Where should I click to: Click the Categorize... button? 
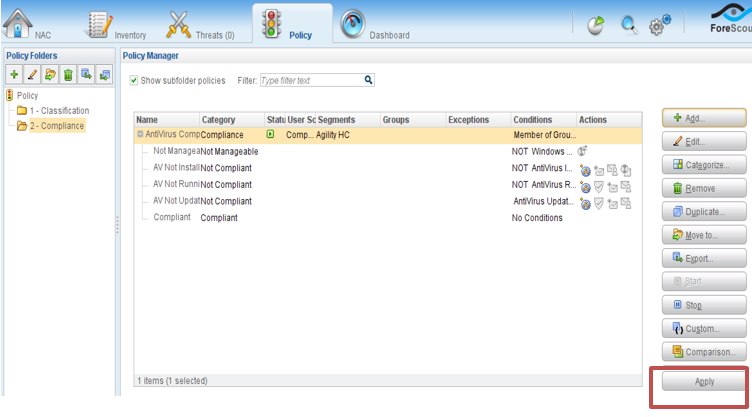coord(703,164)
